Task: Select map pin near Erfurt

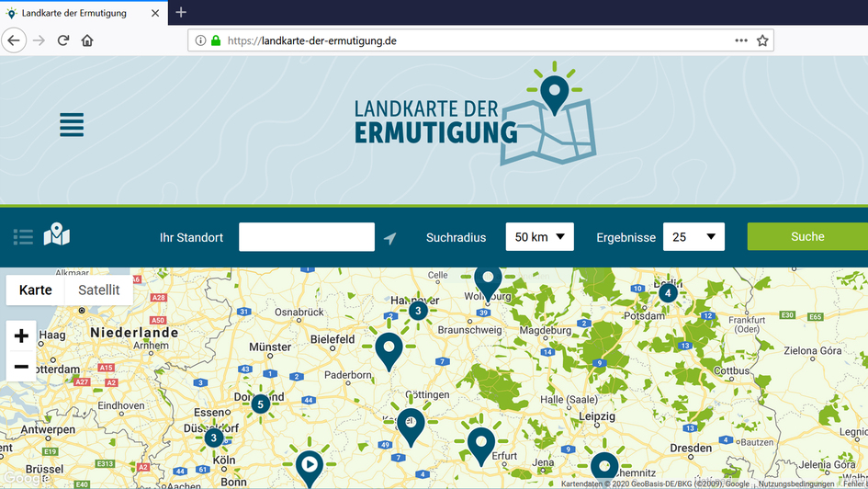Action: pos(481,447)
